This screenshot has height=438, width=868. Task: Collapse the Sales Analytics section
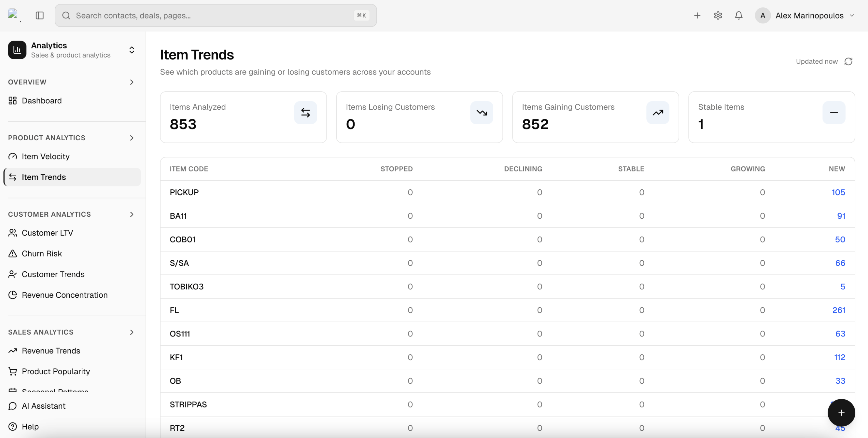131,332
